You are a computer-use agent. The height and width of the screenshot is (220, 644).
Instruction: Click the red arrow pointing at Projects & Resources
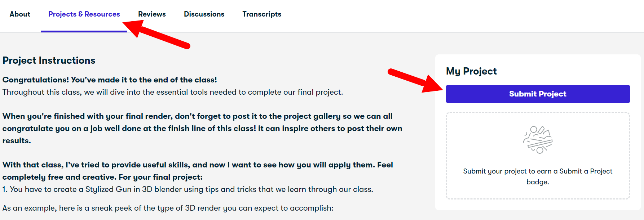click(x=156, y=34)
